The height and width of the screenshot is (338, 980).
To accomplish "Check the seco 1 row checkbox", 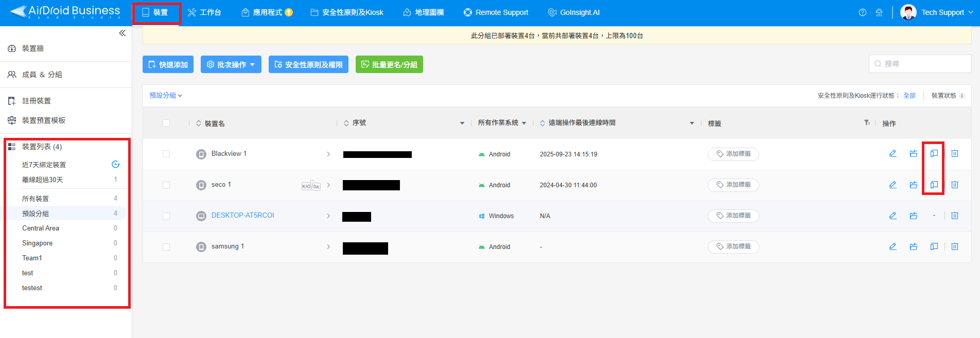I will click(x=166, y=185).
